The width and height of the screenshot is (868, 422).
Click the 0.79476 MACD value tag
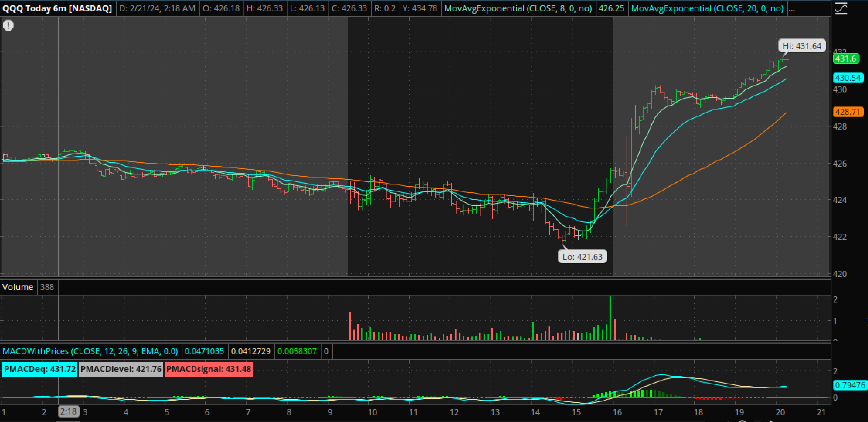coord(850,385)
